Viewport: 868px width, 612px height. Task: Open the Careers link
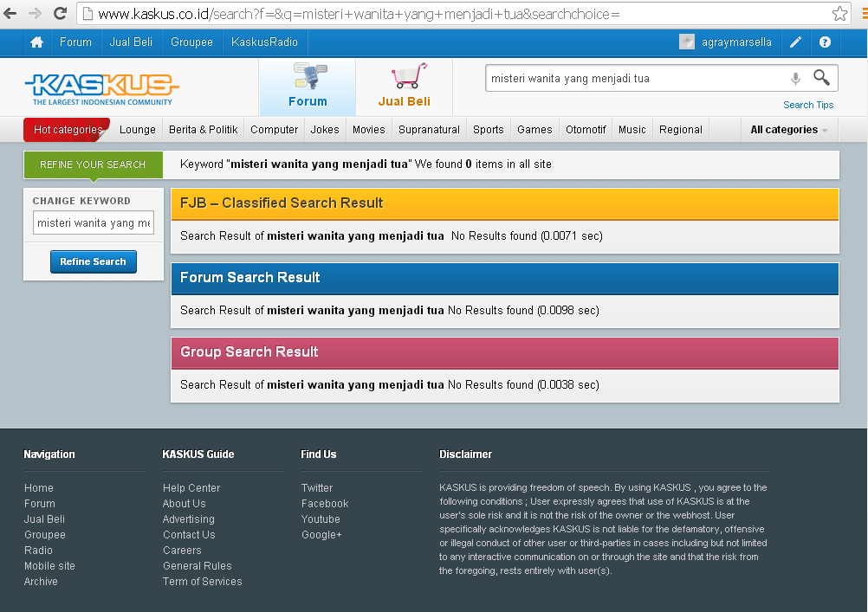click(x=182, y=550)
